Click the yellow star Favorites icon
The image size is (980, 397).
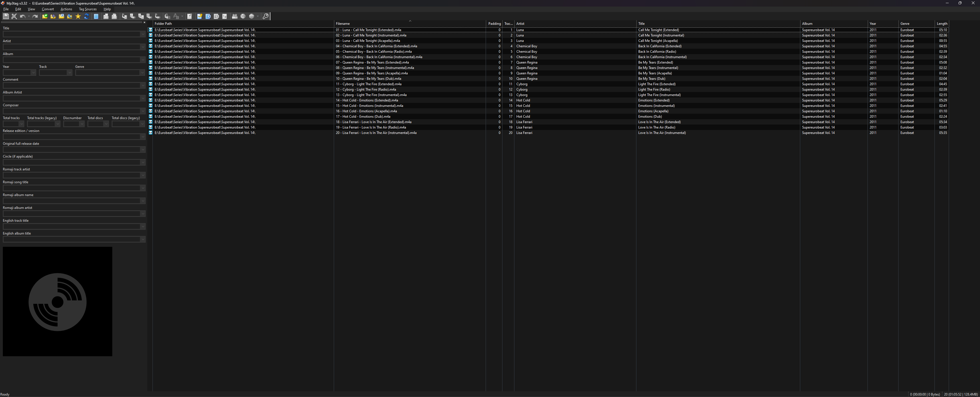[78, 16]
